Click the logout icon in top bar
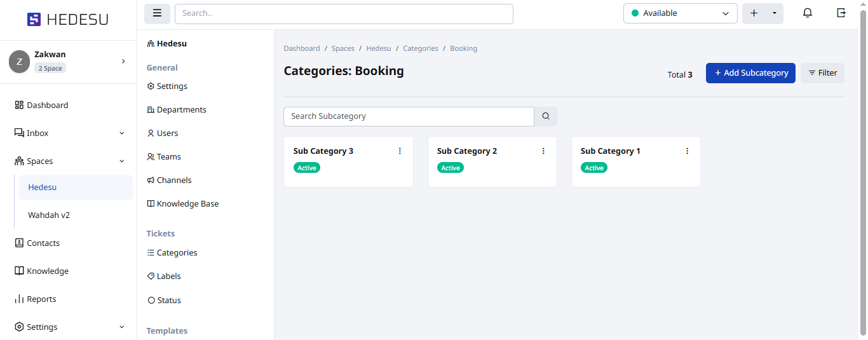The width and height of the screenshot is (868, 340). tap(841, 13)
